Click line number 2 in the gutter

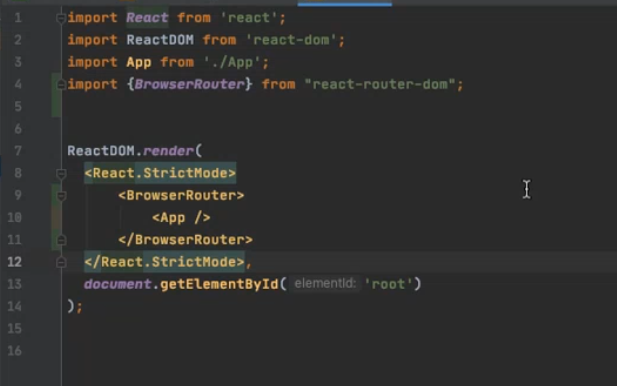point(18,40)
